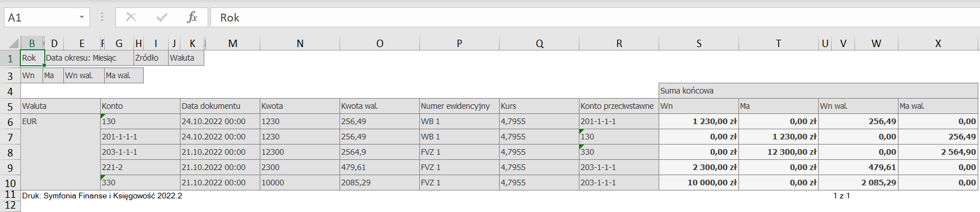The width and height of the screenshot is (980, 212).
Task: Click the Kwota cell 12300
Action: (300, 152)
